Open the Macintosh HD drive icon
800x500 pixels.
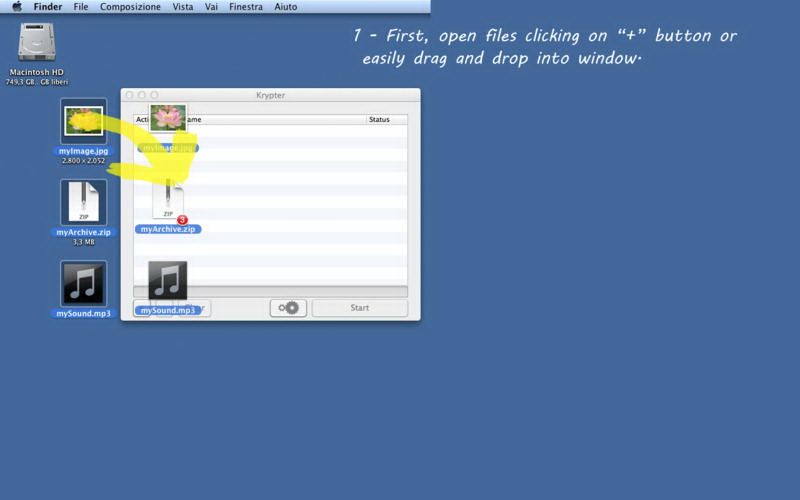(x=37, y=43)
